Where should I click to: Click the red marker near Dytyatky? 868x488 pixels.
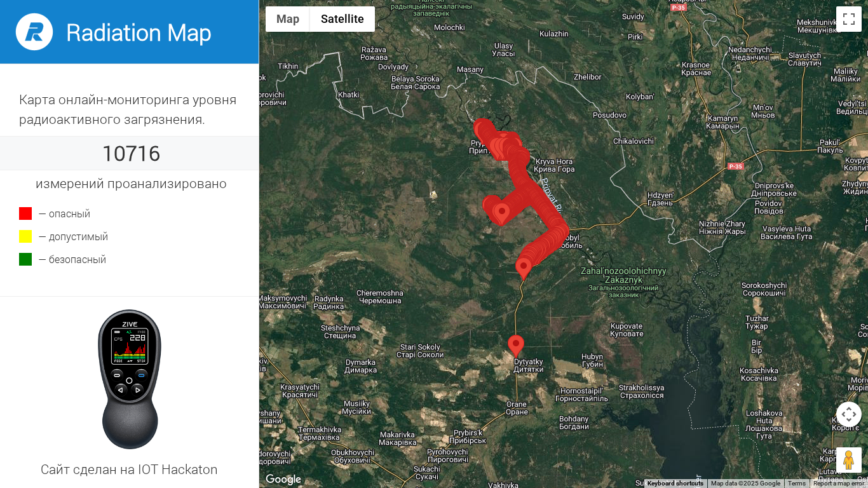(516, 346)
